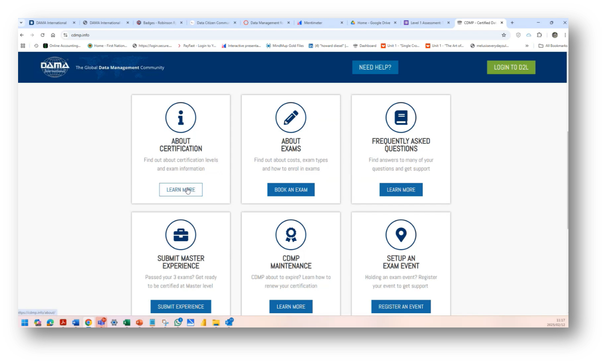Open a new browser tab
Screen dimensions: 605x364
point(512,23)
